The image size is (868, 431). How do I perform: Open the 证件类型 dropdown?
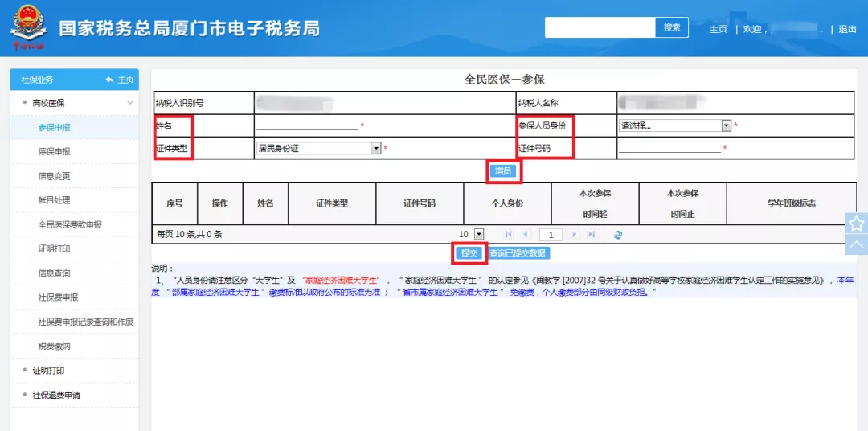(x=318, y=148)
